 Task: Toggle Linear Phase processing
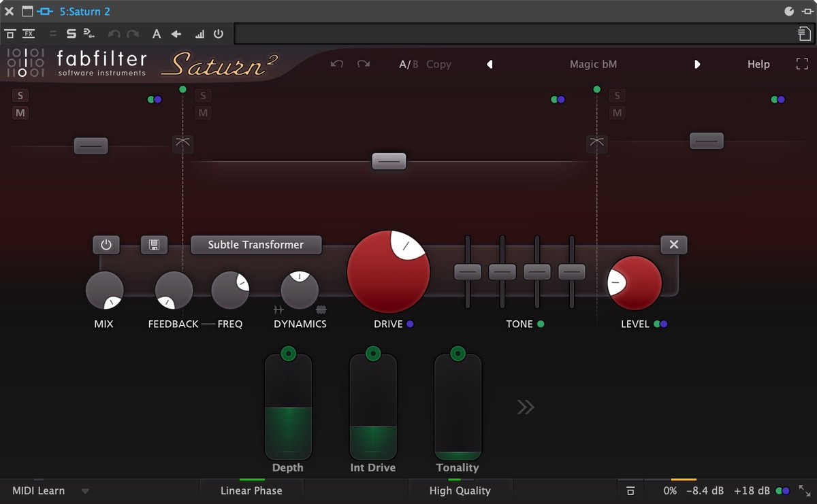coord(251,490)
